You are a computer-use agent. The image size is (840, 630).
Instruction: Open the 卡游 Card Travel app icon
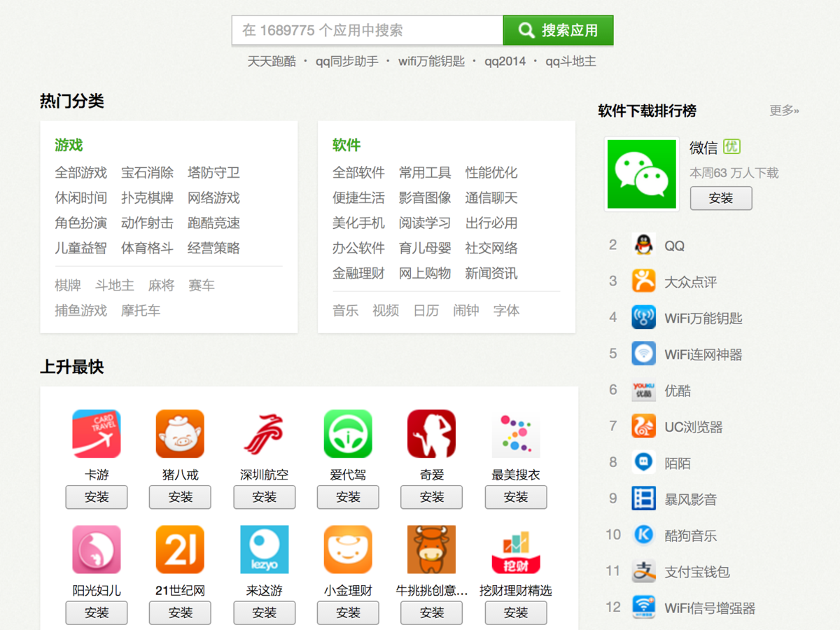click(x=97, y=434)
